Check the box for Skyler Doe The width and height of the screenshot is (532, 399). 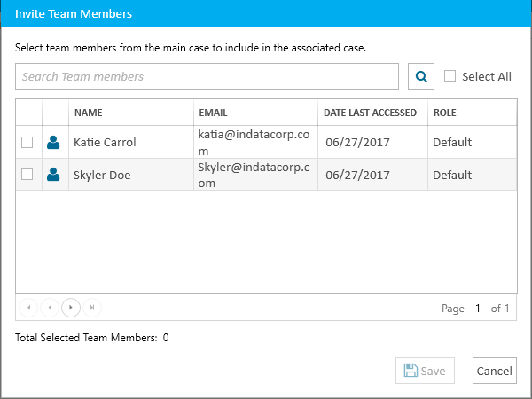[x=27, y=175]
